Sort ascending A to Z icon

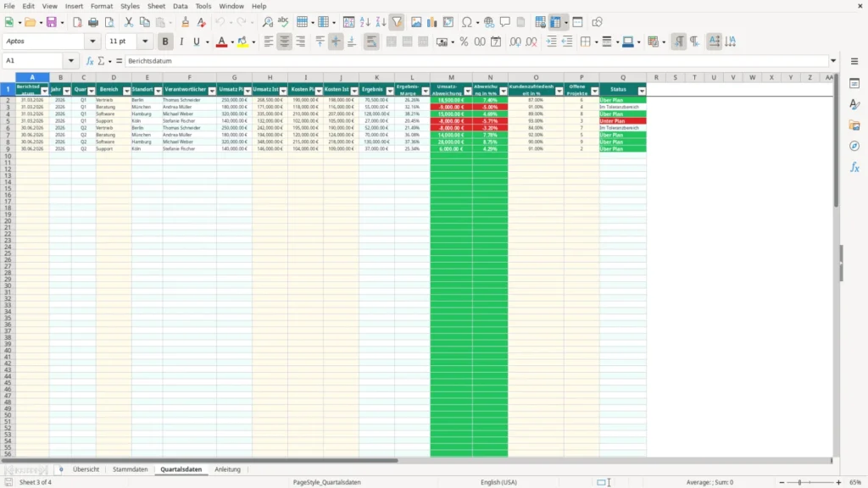tap(364, 22)
